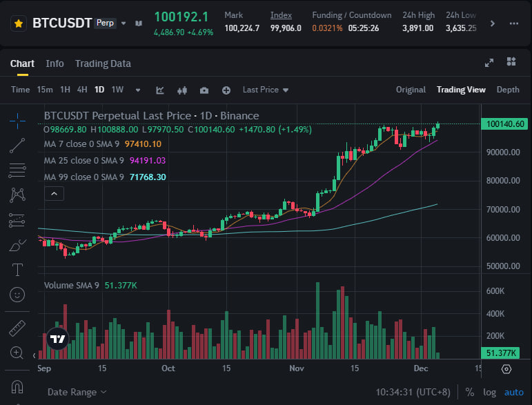
Task: Switch to the Chart tab
Action: [22, 63]
